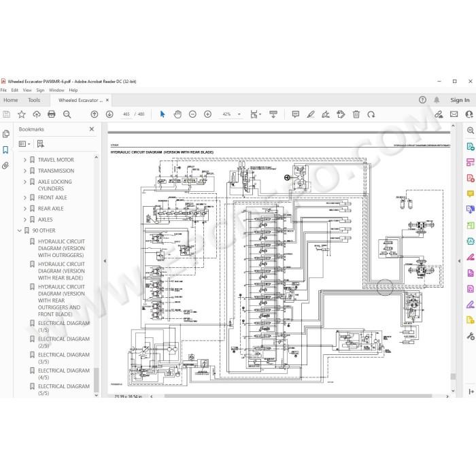Activate the Selection arrow tool
The width and height of the screenshot is (476, 476).
[163, 114]
